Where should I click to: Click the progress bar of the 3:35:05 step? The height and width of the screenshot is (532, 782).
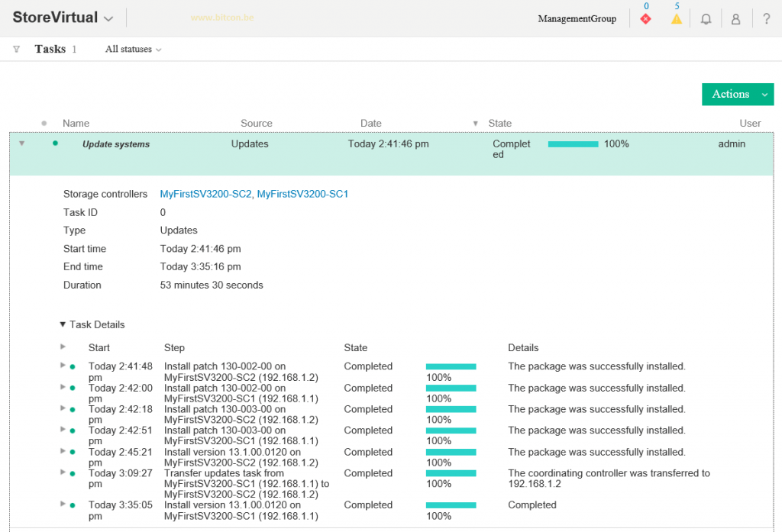(451, 505)
